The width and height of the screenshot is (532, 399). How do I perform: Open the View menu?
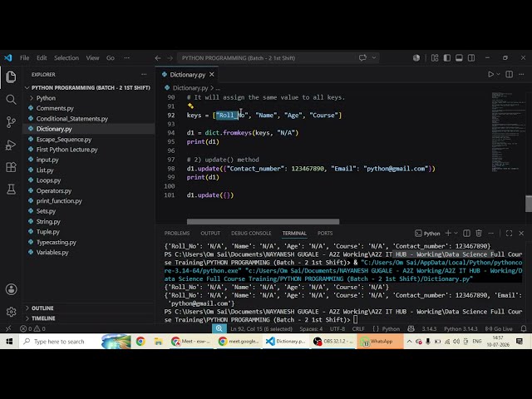[92, 58]
